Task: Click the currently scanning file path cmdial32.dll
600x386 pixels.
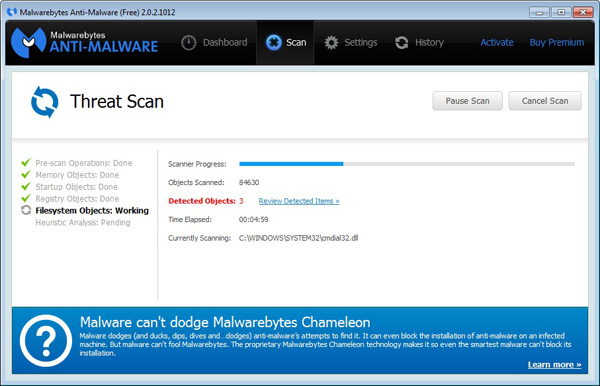Action: pos(298,238)
